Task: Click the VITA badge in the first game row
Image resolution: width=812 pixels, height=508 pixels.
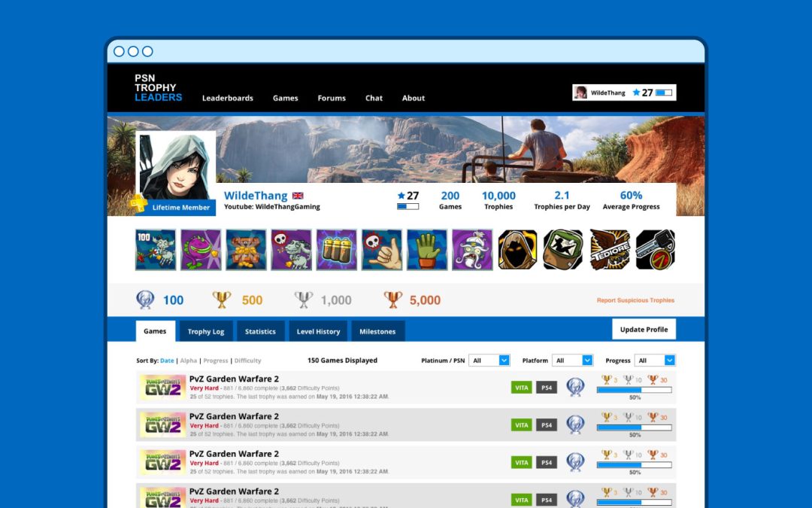Action: click(x=522, y=388)
